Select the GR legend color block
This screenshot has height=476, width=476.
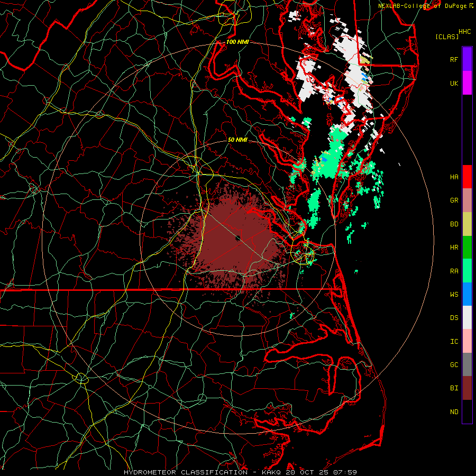(467, 200)
